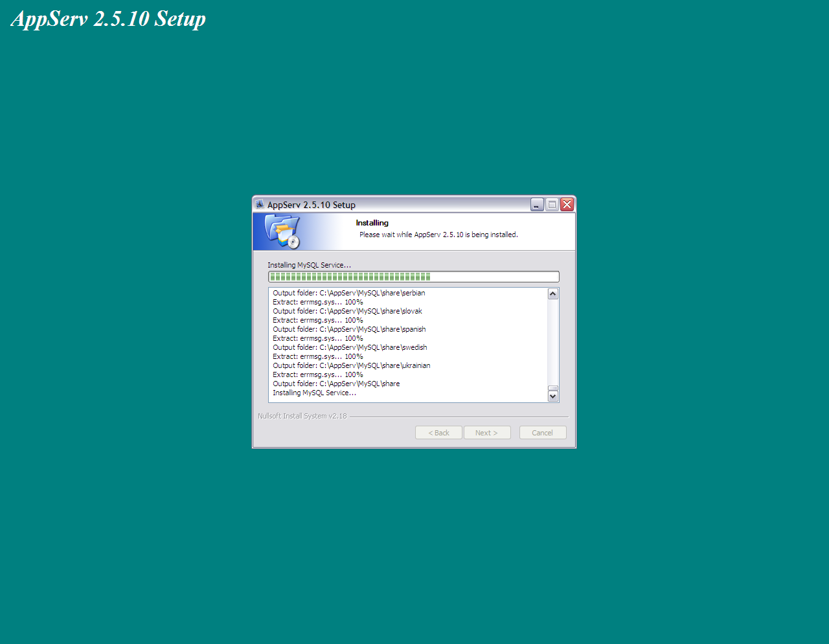Viewport: 829px width, 644px height.
Task: Select log line ending with share\serbian
Action: tap(349, 293)
